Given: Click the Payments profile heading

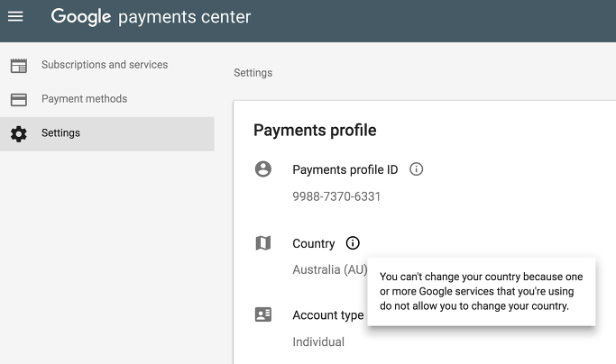Looking at the screenshot, I should (x=315, y=131).
